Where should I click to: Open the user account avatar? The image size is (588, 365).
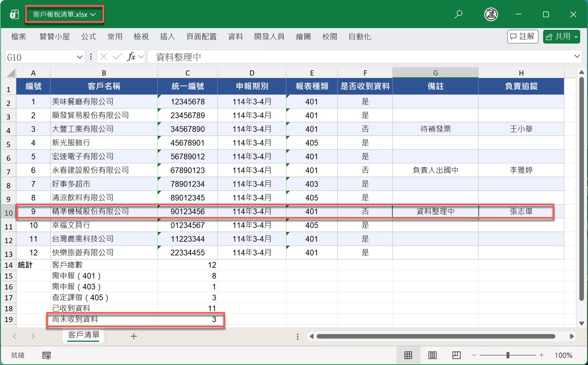(x=491, y=14)
